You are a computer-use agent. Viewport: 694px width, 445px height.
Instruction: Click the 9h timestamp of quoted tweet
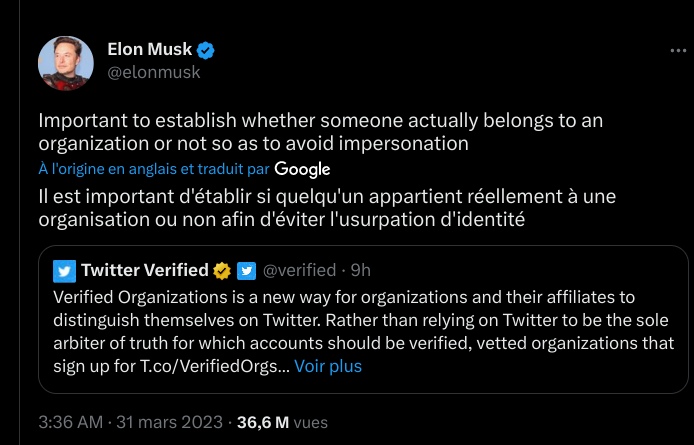pos(361,270)
